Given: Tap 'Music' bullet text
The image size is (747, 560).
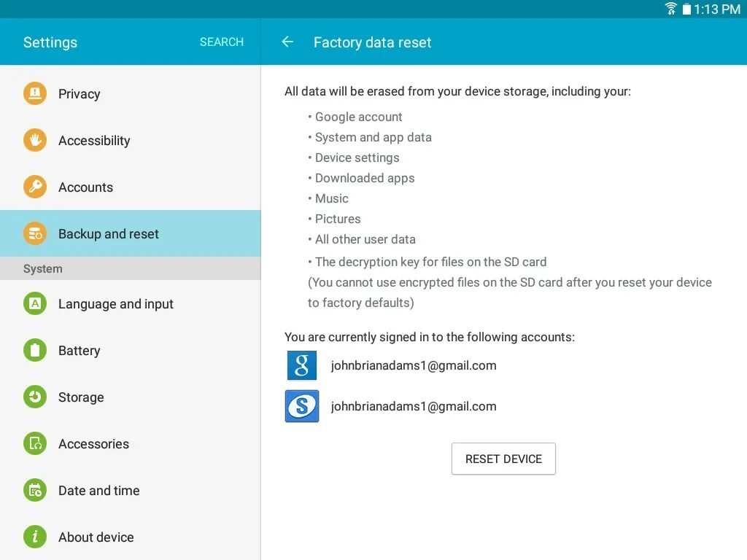Looking at the screenshot, I should [332, 198].
